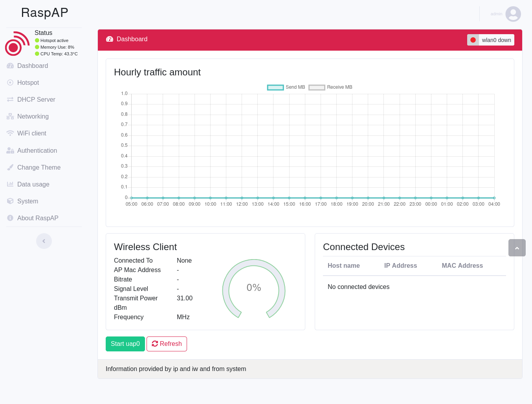Click the Dashboard gauge icon in sidebar

(10, 66)
